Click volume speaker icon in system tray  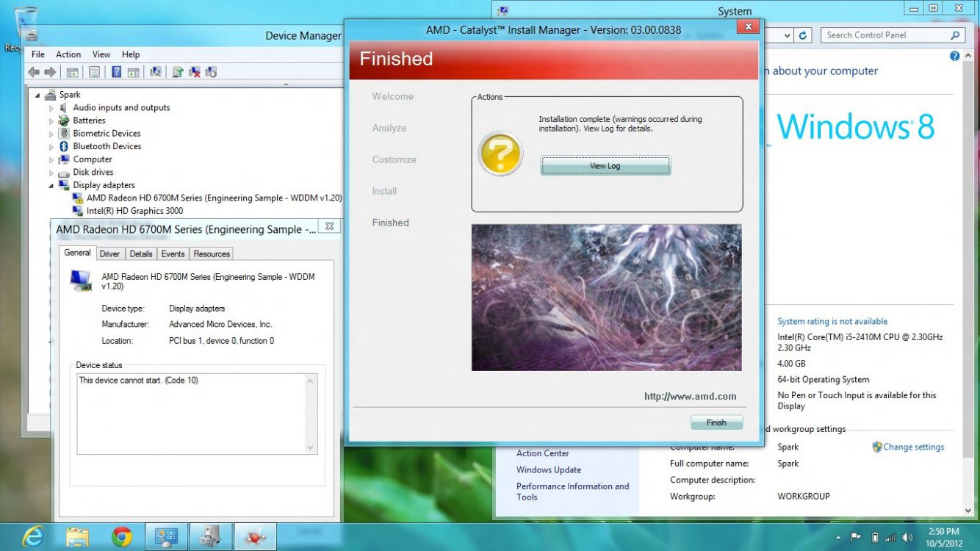pos(908,537)
